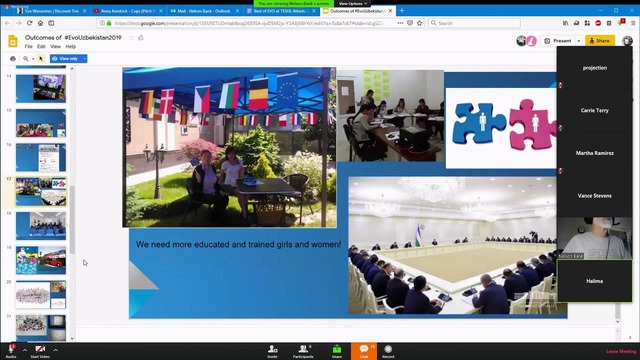640x360 pixels.
Task: Switch to the Anna Kendrick Cups tab
Action: click(x=129, y=11)
